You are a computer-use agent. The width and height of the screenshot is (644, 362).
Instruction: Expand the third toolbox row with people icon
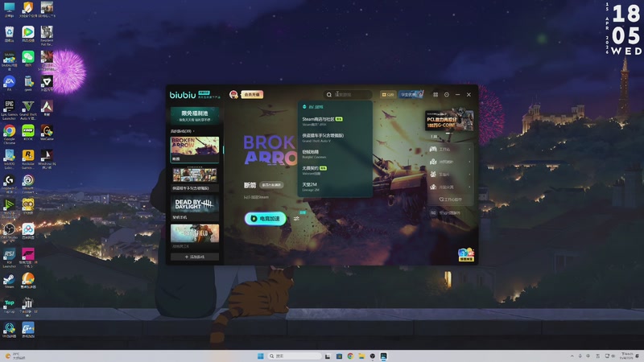click(451, 175)
